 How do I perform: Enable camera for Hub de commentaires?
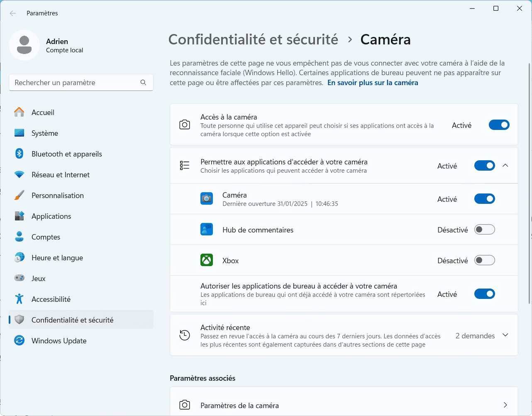[x=485, y=230]
